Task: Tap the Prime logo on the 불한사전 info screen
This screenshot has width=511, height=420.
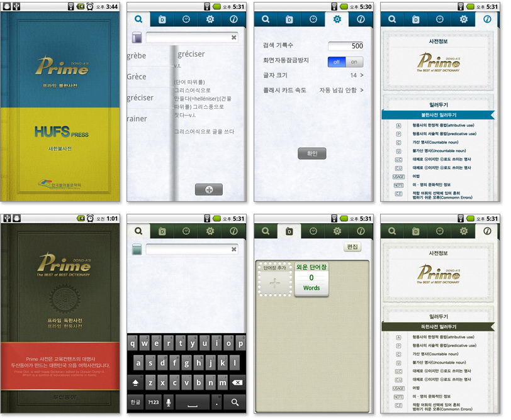Action: coord(439,62)
